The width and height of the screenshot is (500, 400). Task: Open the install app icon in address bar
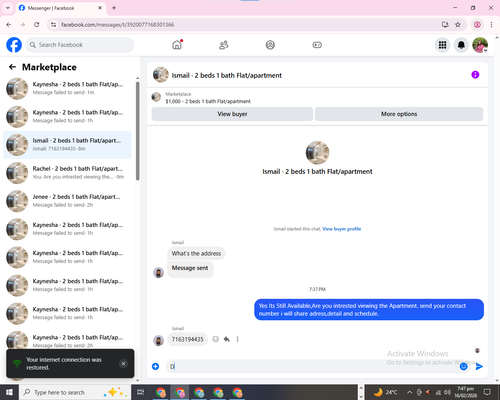pos(445,25)
